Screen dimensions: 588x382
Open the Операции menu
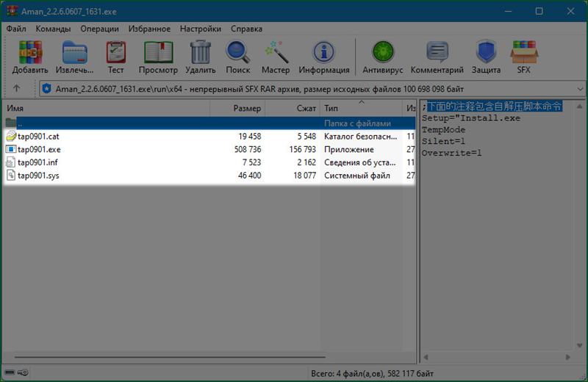(99, 29)
